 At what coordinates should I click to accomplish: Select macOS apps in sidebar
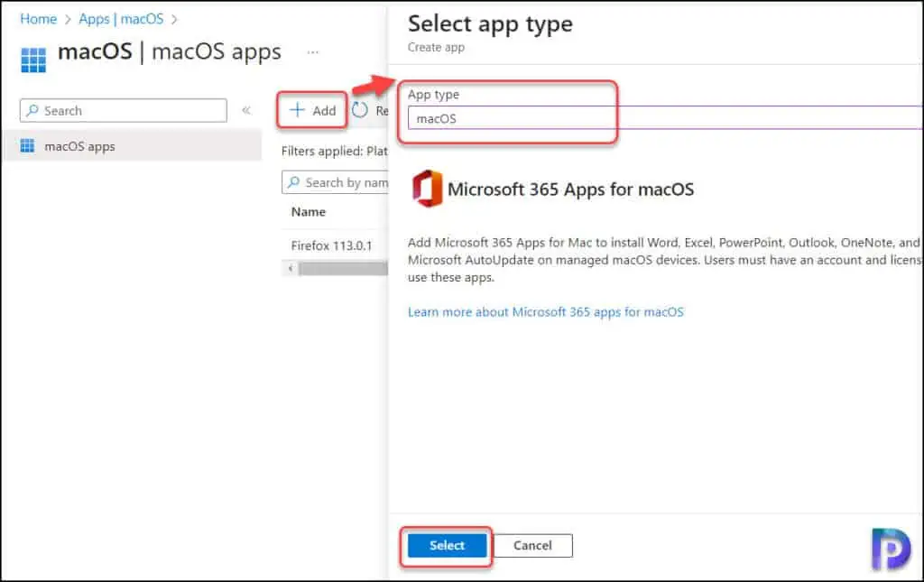tap(132, 146)
